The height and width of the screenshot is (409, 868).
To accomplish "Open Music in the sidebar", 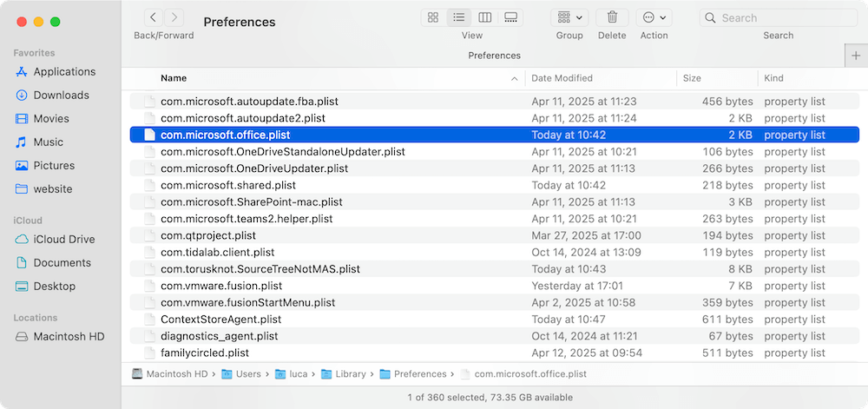I will coord(38,142).
